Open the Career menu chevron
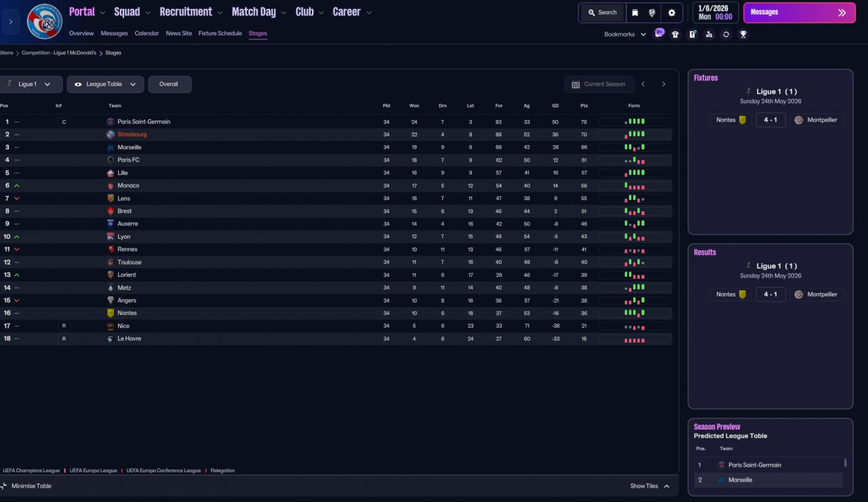 [368, 12]
